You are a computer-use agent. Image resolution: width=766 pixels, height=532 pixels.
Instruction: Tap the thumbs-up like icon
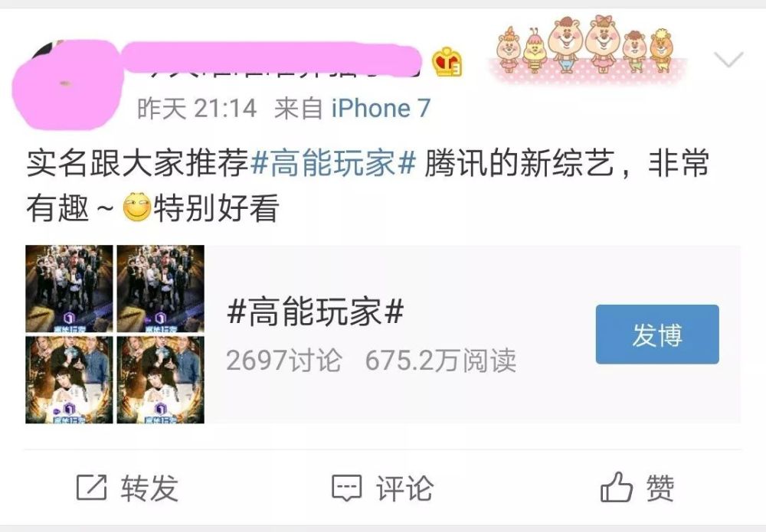(x=616, y=487)
